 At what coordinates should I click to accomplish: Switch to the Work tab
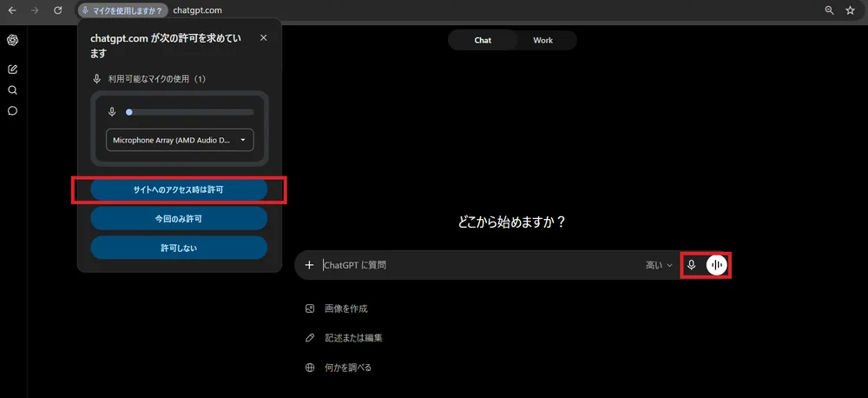tap(543, 41)
